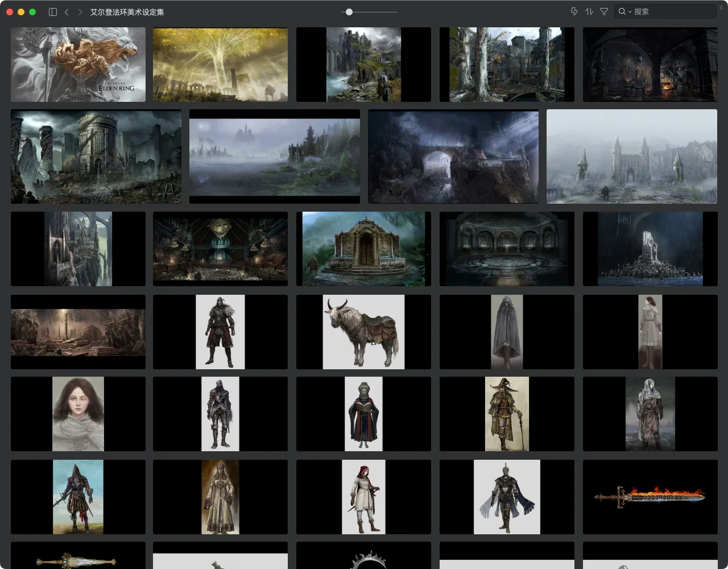Open the round stone mausoleum in forest thumbnail
Viewport: 728px width, 569px height.
(x=363, y=249)
